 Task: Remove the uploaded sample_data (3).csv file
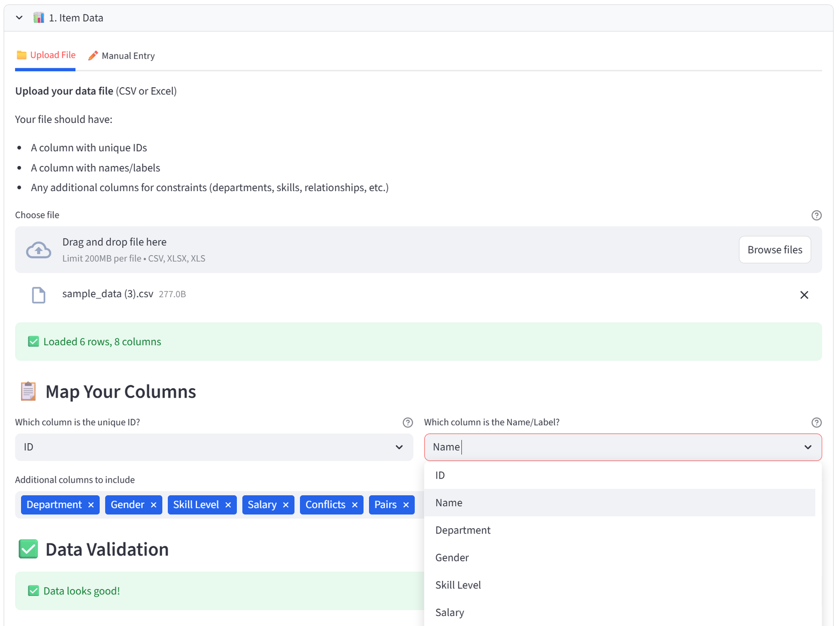[804, 295]
